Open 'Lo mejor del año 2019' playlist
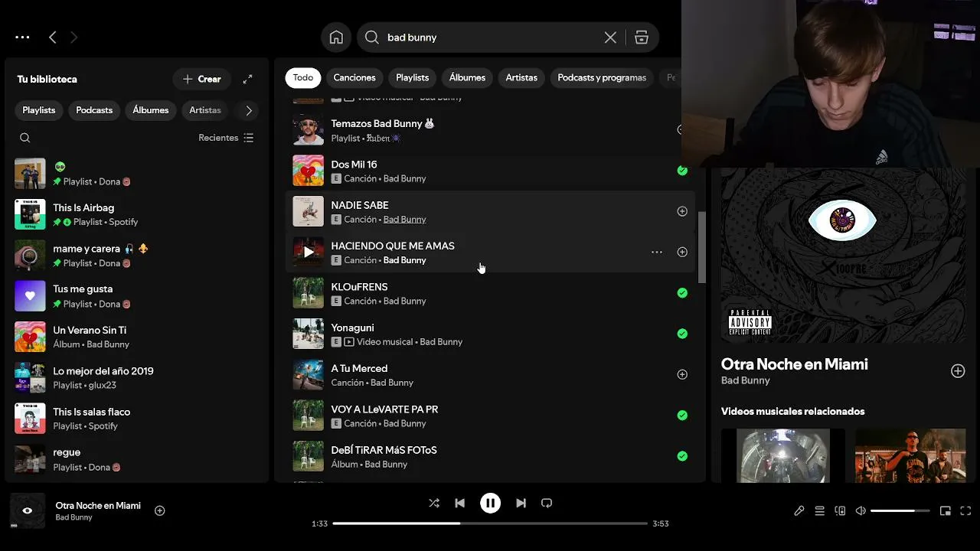Image resolution: width=980 pixels, height=551 pixels. [137, 378]
